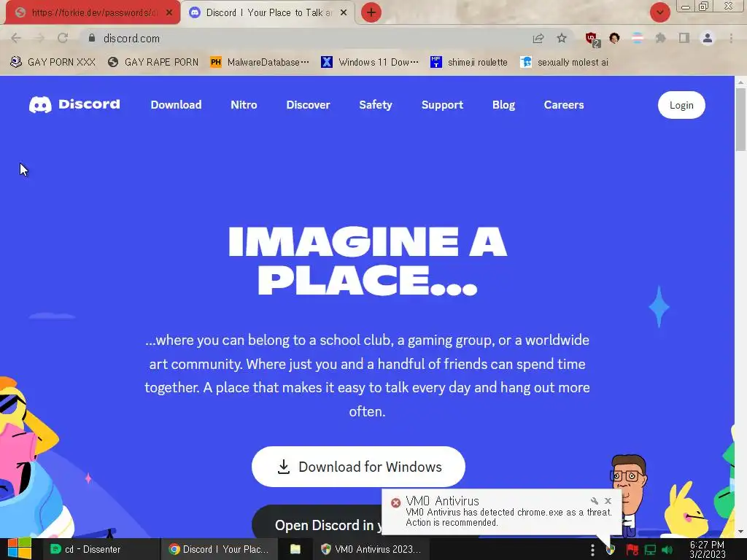
Task: Switch to the forkie.dev passwords tab
Action: coord(93,13)
